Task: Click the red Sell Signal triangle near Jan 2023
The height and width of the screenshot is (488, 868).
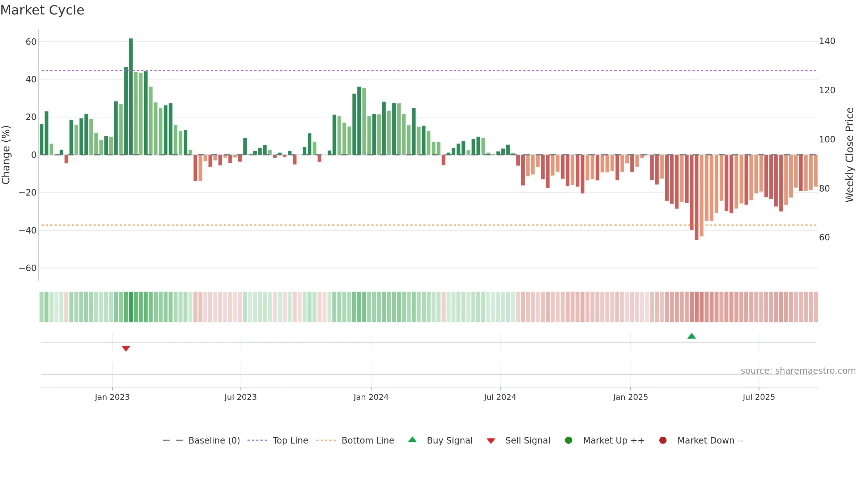Action: point(126,348)
